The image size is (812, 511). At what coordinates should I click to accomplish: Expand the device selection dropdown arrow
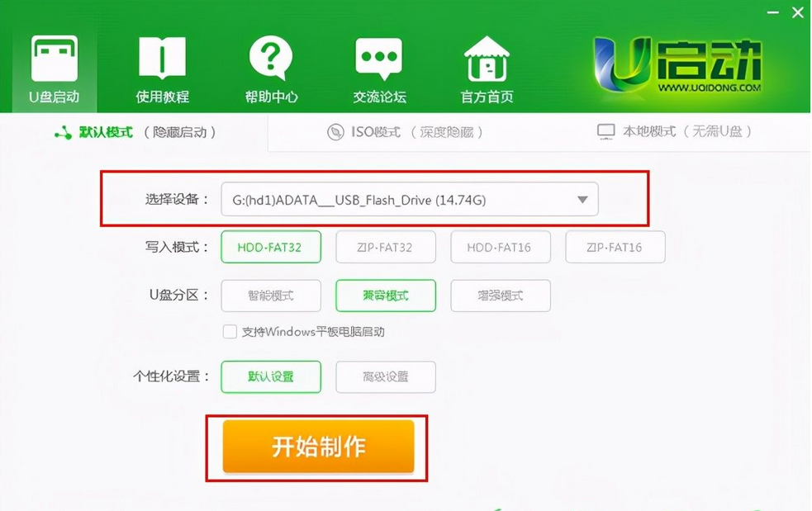pos(582,199)
